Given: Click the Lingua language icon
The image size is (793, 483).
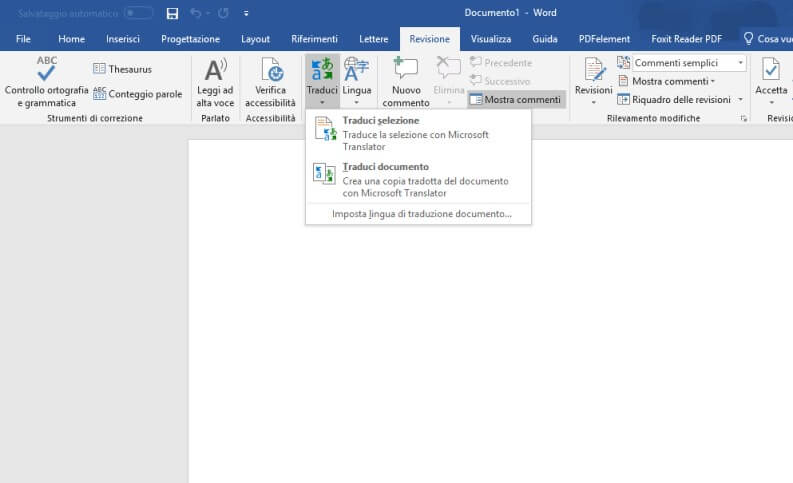Looking at the screenshot, I should [357, 70].
